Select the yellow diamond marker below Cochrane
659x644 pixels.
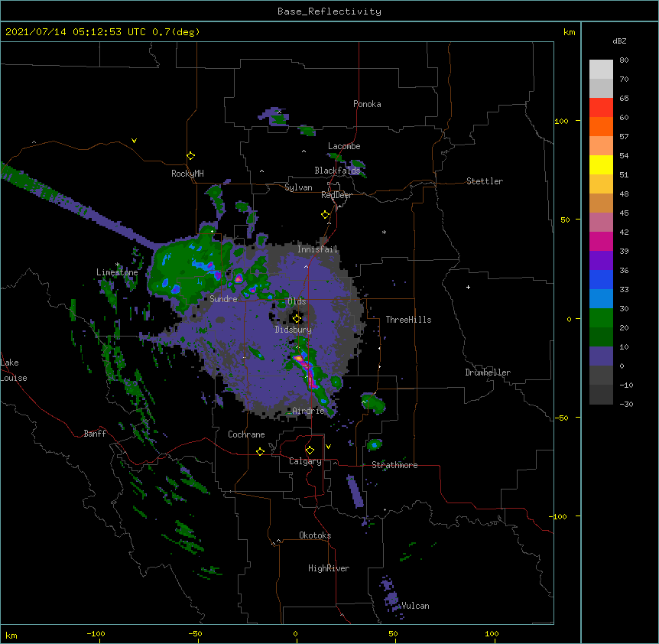pos(260,451)
